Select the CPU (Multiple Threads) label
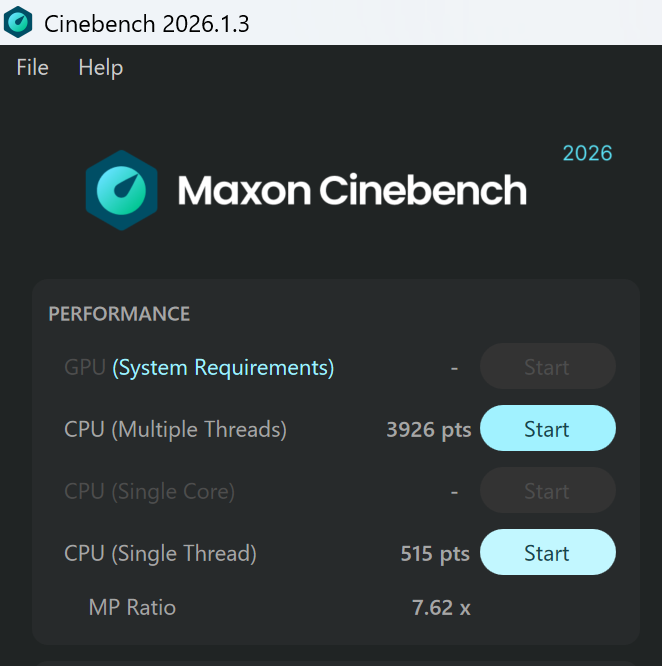Screen dimensions: 662x666 click(x=175, y=429)
